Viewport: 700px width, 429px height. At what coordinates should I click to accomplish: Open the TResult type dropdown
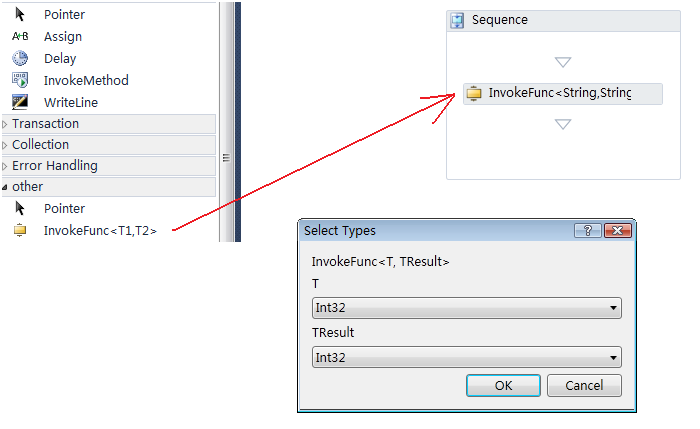click(x=612, y=357)
